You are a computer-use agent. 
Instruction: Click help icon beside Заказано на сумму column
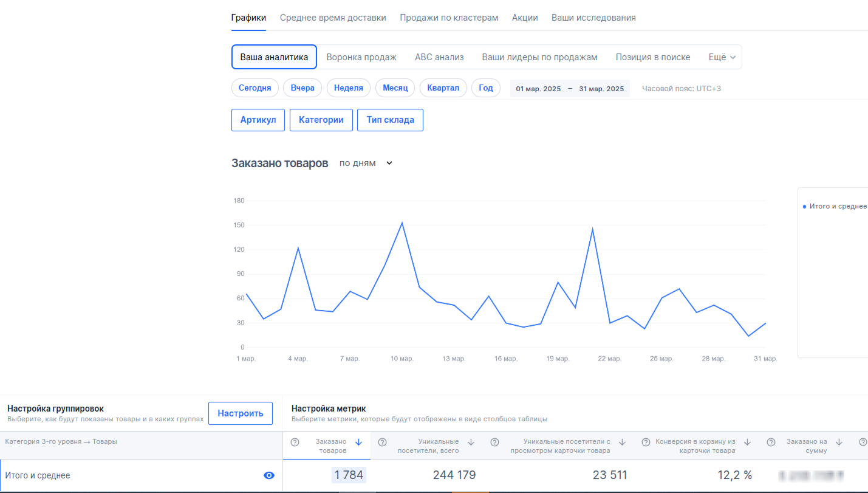click(771, 443)
